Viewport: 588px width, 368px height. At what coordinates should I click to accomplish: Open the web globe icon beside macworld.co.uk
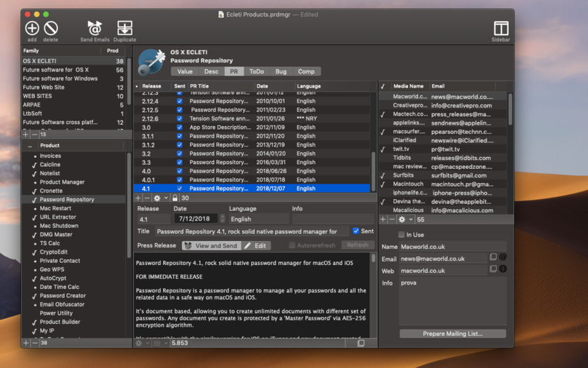pyautogui.click(x=503, y=270)
